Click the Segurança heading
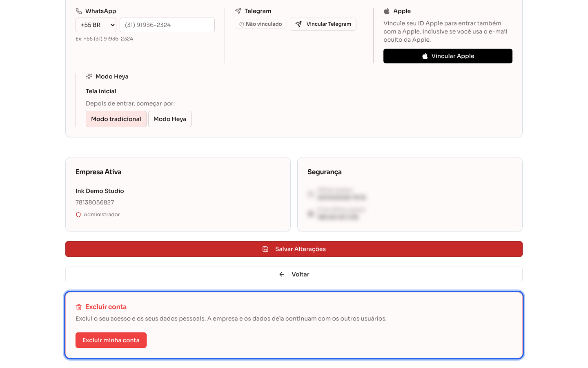This screenshot has width=588, height=368. tap(325, 172)
